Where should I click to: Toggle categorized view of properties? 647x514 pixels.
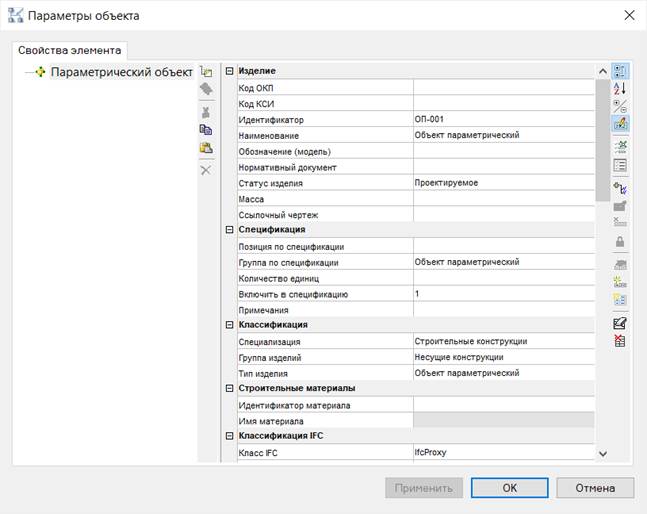[x=620, y=71]
